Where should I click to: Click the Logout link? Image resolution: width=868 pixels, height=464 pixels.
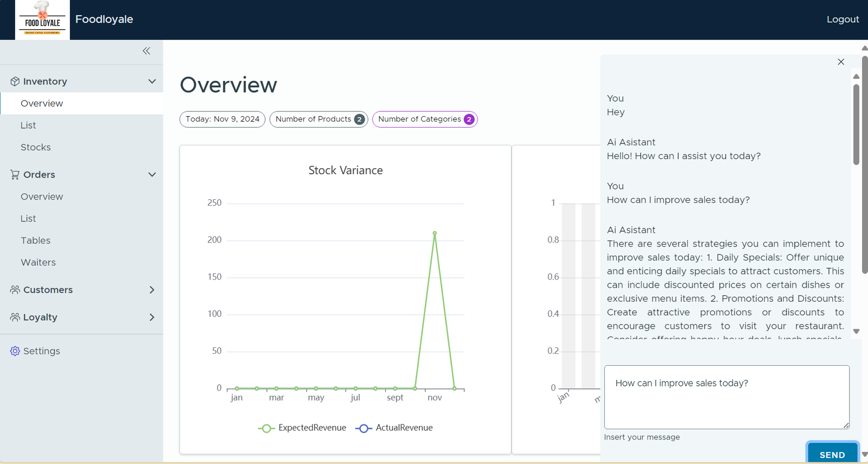(x=843, y=20)
